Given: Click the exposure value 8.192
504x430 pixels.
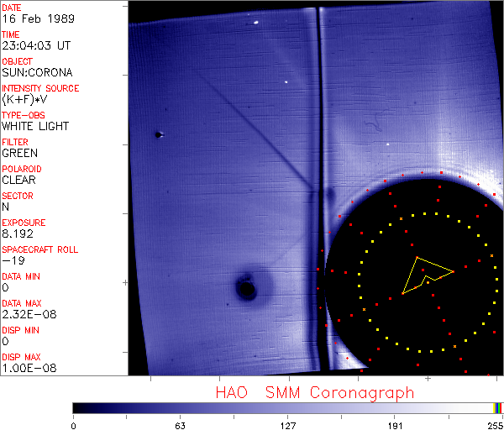Looking at the screenshot, I should (x=18, y=233).
